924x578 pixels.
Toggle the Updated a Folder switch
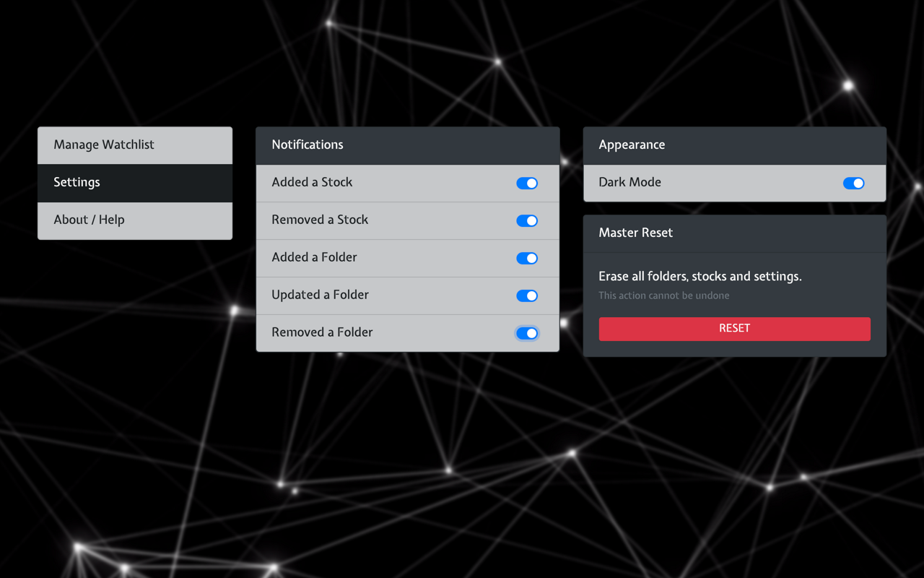[x=527, y=296]
